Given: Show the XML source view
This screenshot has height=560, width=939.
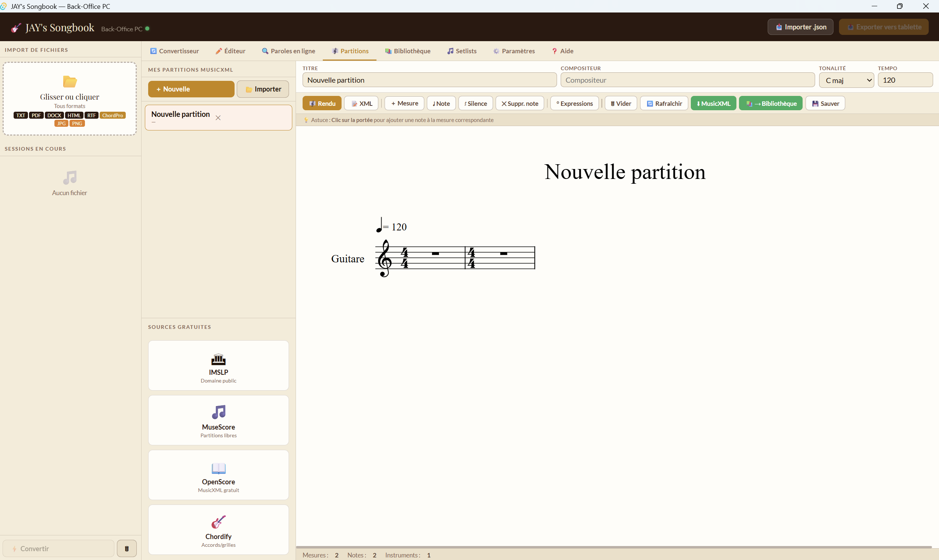Looking at the screenshot, I should click(361, 103).
